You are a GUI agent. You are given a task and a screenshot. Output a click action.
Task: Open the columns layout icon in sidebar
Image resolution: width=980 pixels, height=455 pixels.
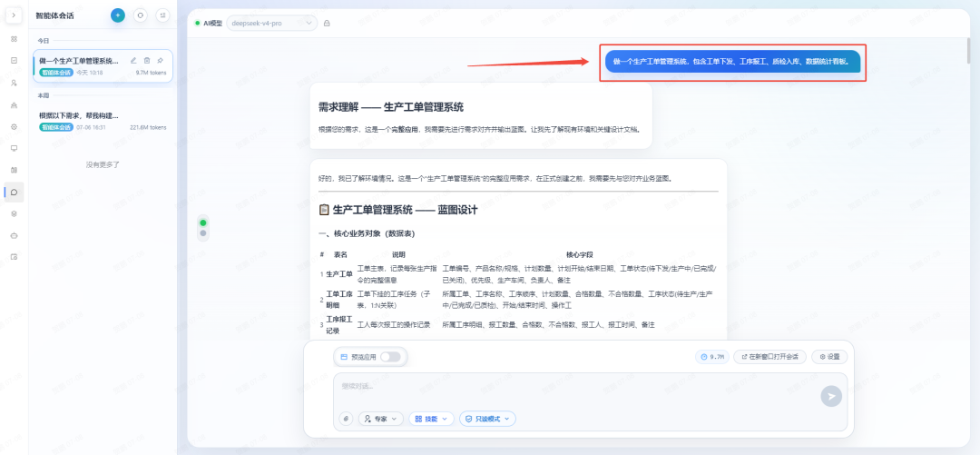[14, 170]
